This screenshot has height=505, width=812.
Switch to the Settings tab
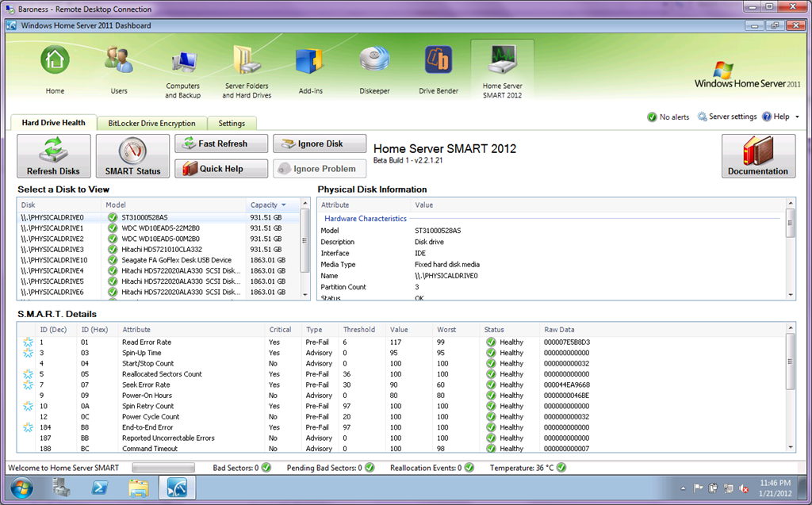point(232,123)
